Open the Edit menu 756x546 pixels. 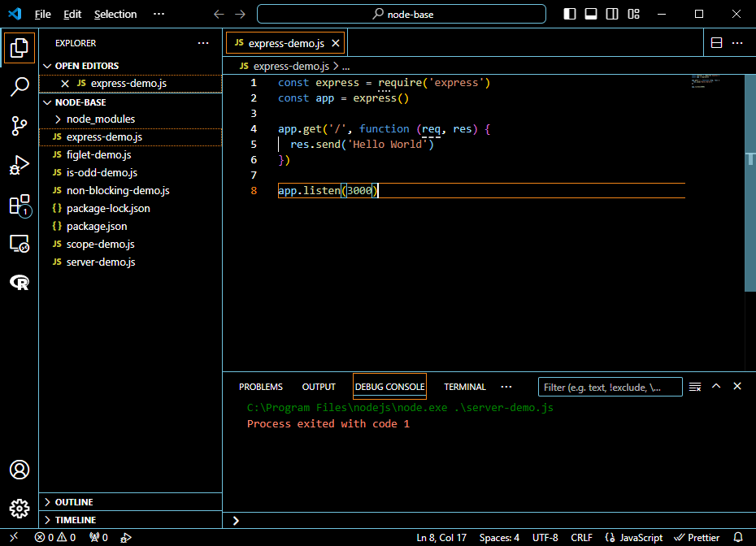click(x=72, y=14)
